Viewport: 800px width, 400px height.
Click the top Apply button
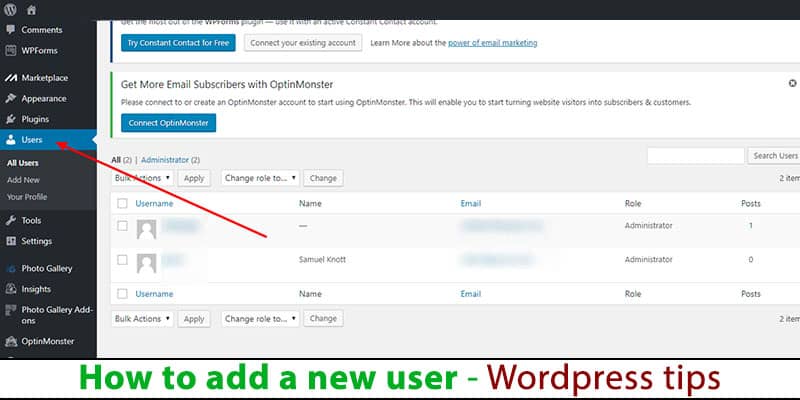194,178
